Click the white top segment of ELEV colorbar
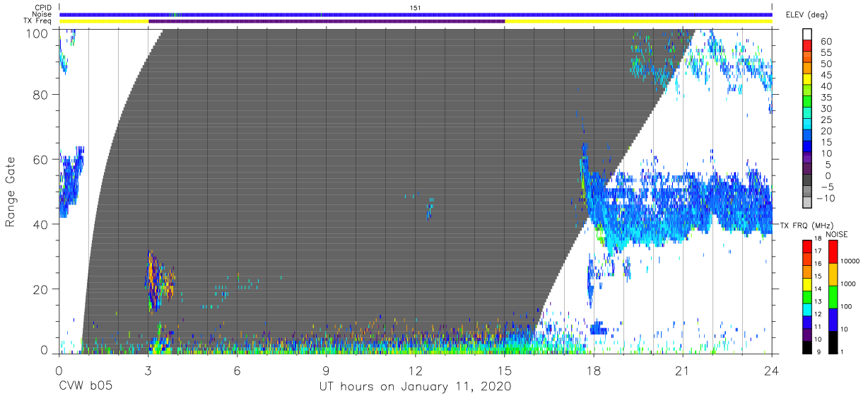The image size is (868, 401). (x=809, y=35)
